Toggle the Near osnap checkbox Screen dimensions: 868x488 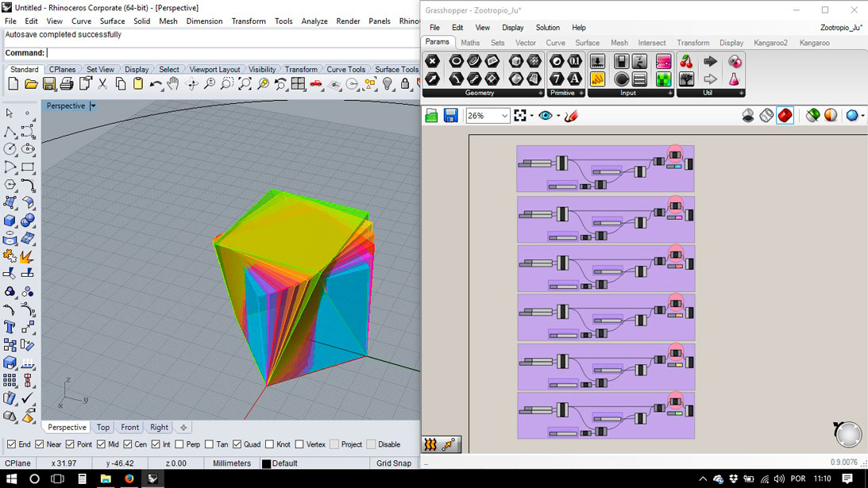pos(39,444)
